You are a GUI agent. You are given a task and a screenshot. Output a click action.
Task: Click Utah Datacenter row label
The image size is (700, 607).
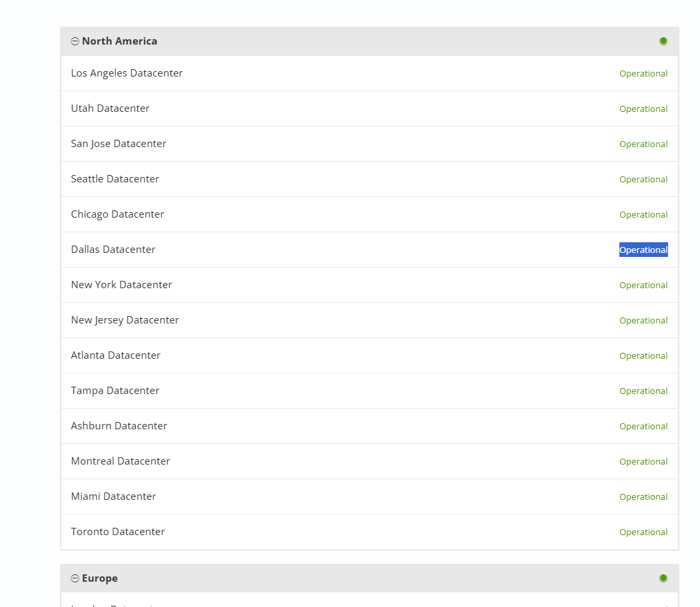pos(111,108)
